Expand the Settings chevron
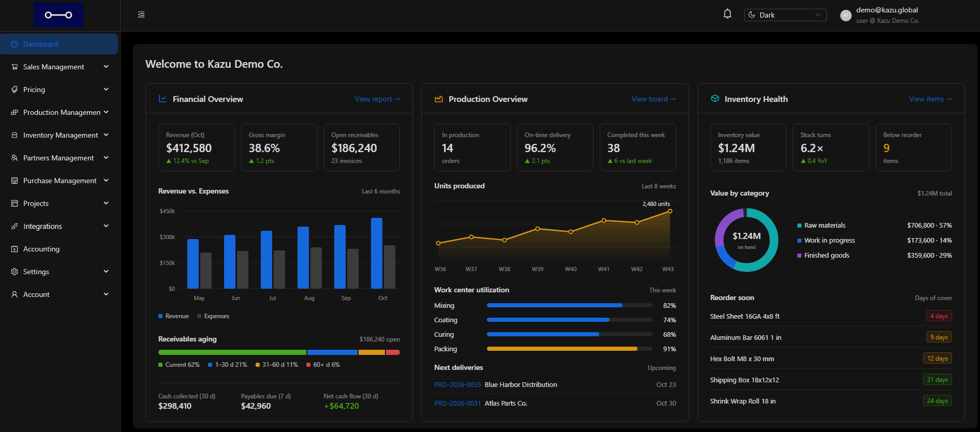 106,271
